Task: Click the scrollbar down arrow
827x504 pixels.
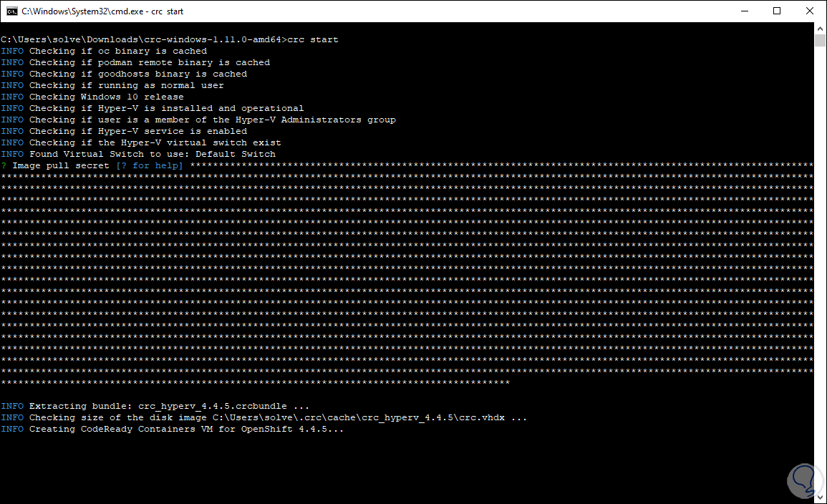Action: click(820, 497)
